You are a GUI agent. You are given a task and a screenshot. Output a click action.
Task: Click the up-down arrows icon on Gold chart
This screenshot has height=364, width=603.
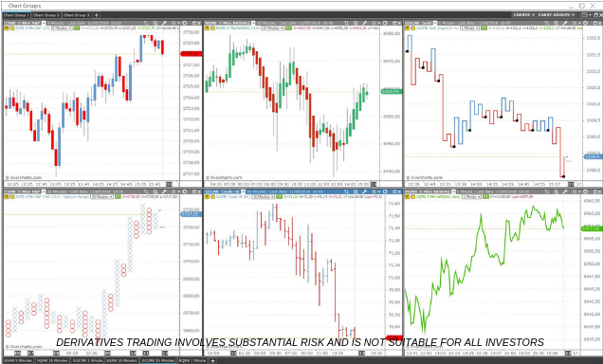[546, 23]
